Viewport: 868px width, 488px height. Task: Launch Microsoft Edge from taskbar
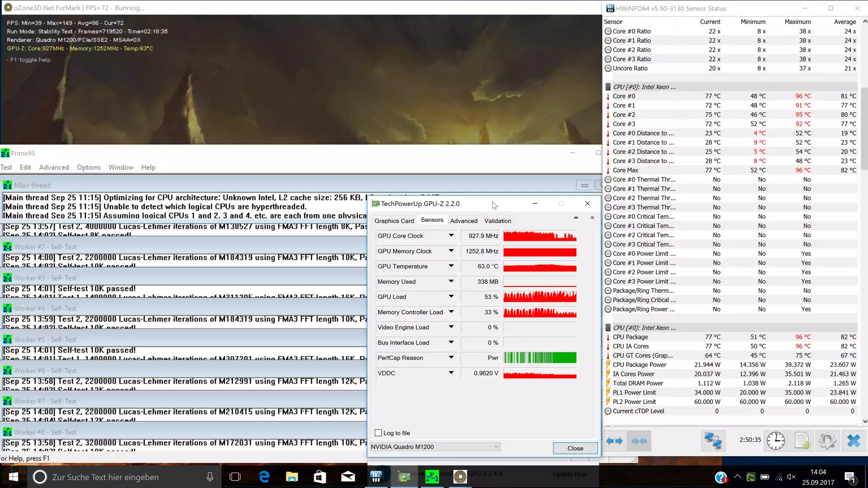pyautogui.click(x=264, y=477)
